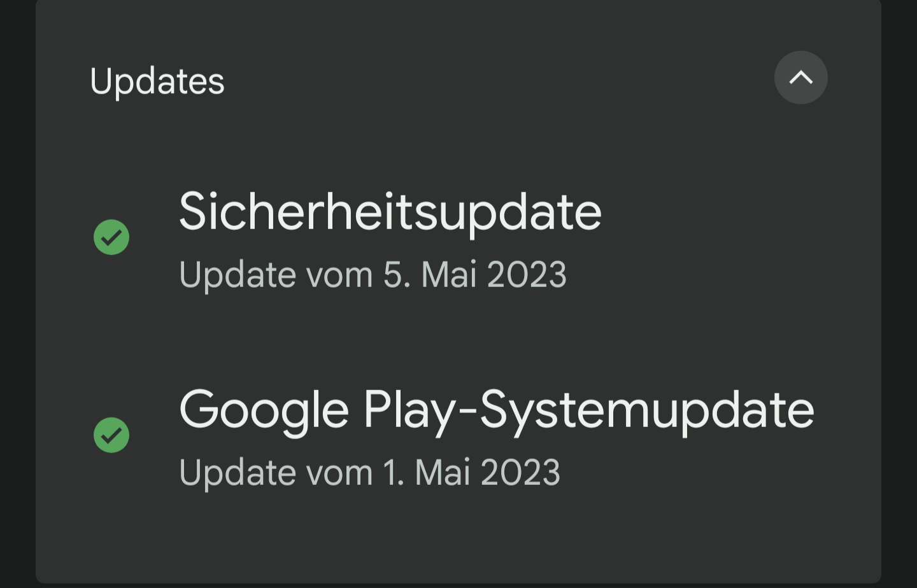This screenshot has width=917, height=588.
Task: Click "vom" in the Play system update subtitle
Action: 339,473
